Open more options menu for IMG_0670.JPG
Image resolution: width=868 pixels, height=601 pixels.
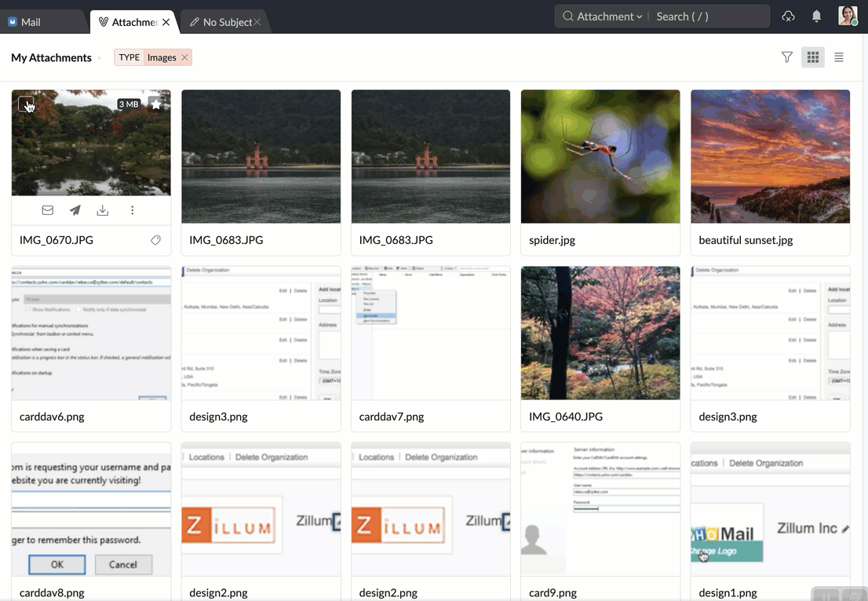pos(132,210)
